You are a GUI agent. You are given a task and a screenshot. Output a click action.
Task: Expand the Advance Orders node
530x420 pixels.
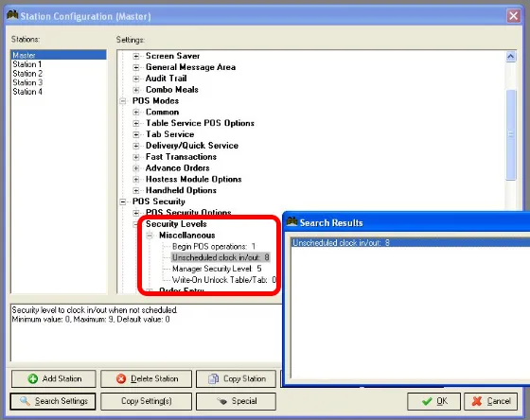click(136, 168)
